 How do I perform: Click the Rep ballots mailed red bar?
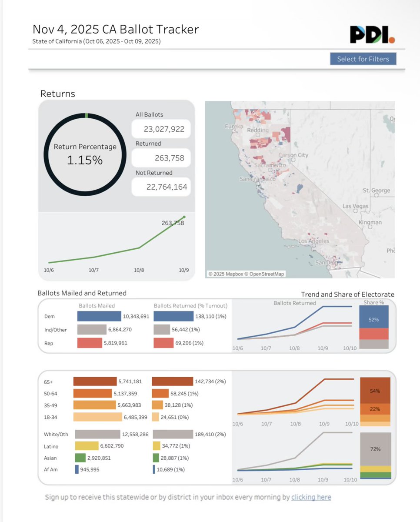pyautogui.click(x=90, y=343)
